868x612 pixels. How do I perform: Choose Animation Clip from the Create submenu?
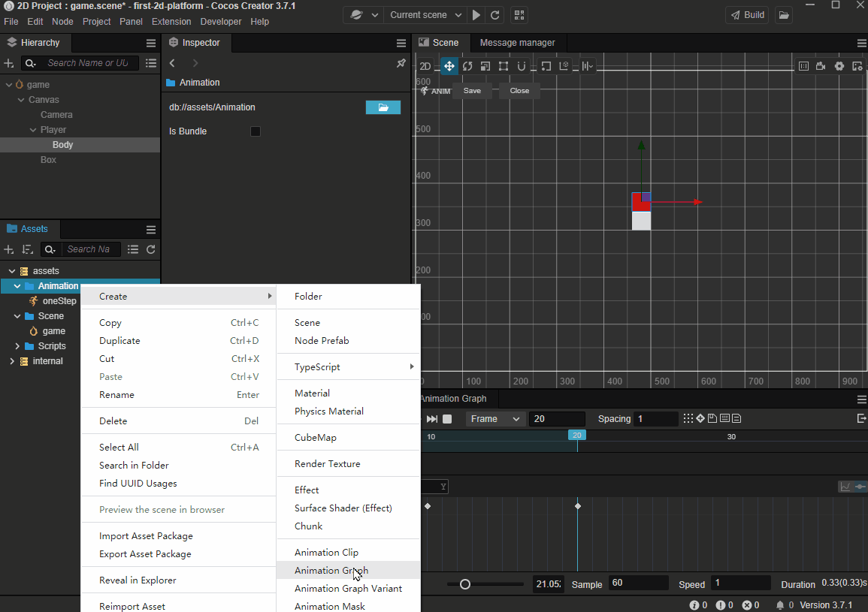326,552
